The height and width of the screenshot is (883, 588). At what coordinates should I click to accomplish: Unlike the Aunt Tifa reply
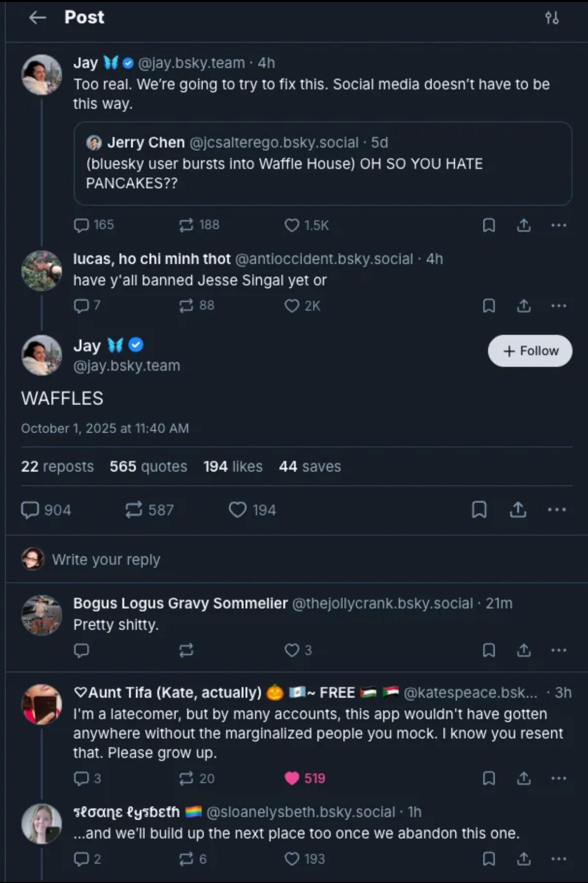[x=292, y=778]
